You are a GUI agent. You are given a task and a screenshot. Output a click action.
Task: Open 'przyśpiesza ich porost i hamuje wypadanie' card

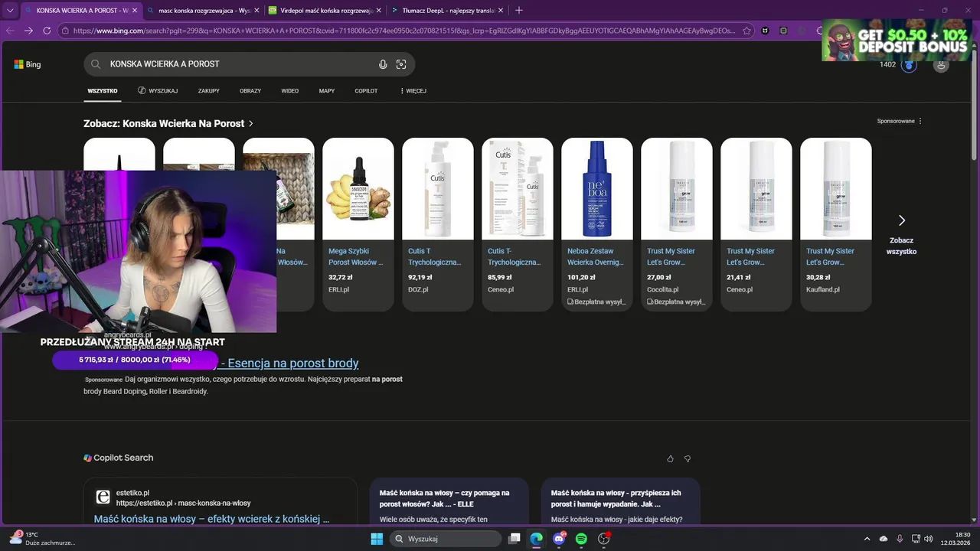pyautogui.click(x=616, y=499)
